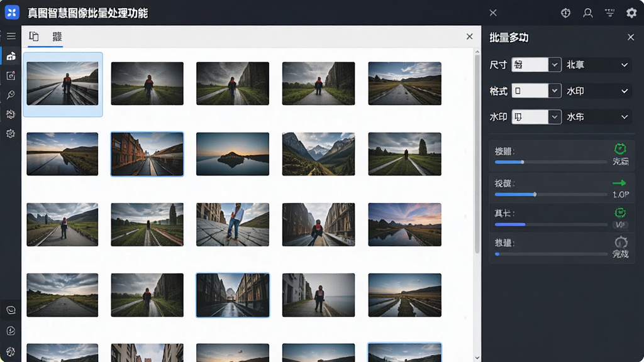This screenshot has width=644, height=362.
Task: Click the green arrow icon above 1.0P
Action: pyautogui.click(x=619, y=183)
